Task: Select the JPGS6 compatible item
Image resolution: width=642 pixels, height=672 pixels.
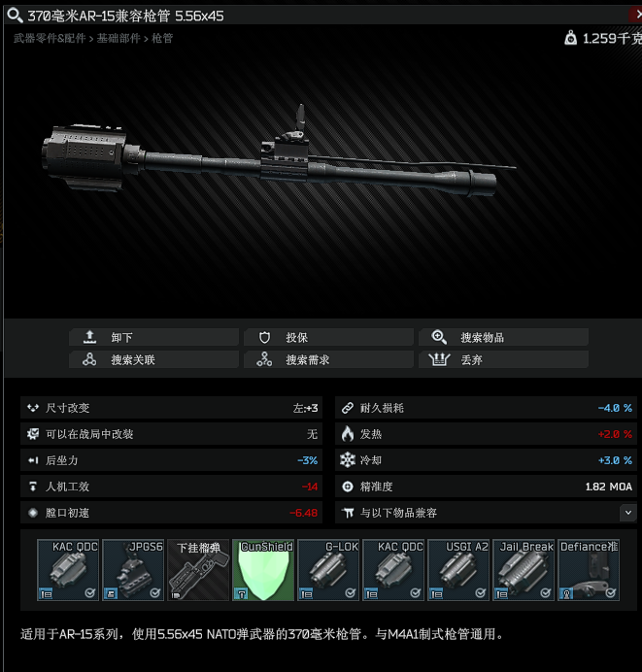Action: (x=133, y=570)
